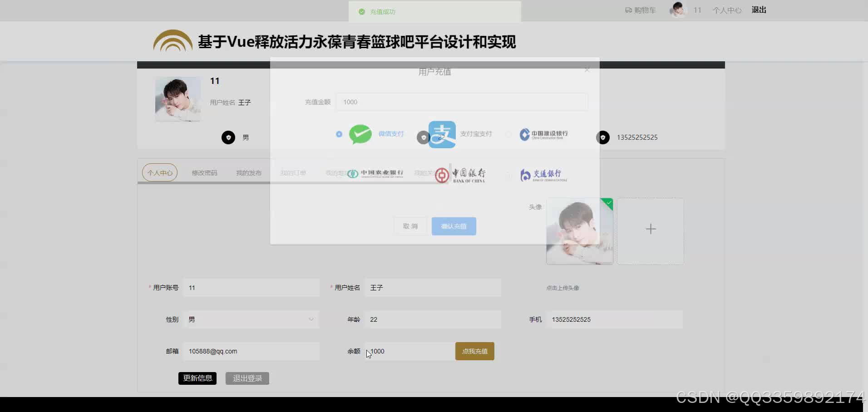Viewport: 868px width, 412px height.
Task: Choose the China Construction Bank logo
Action: pos(543,134)
